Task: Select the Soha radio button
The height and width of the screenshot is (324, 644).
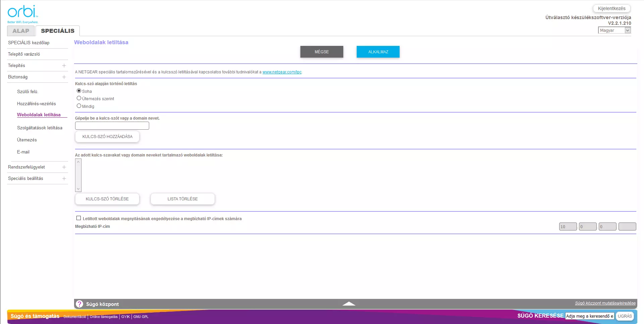Action: tap(79, 91)
